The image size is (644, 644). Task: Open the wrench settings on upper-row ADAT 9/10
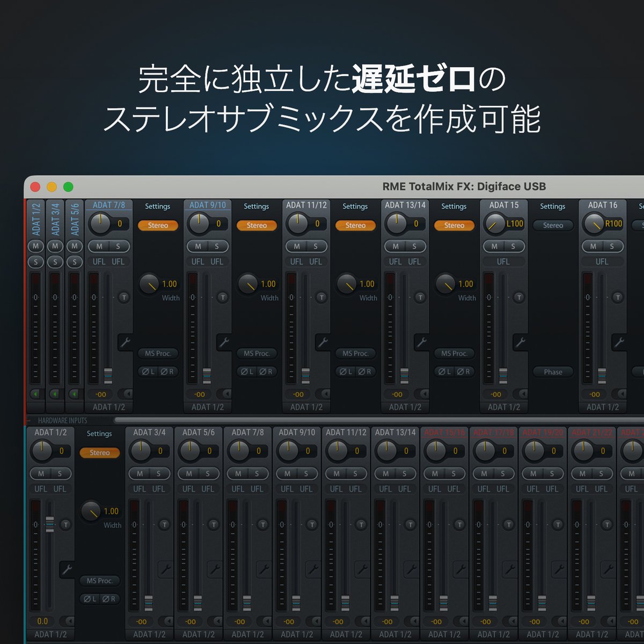pos(224,342)
